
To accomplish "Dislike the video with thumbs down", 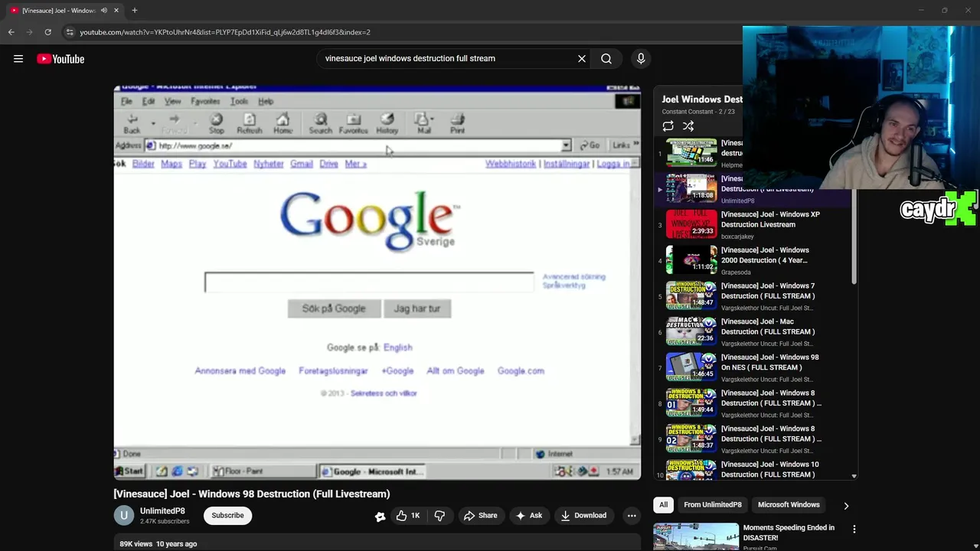I will [x=439, y=516].
